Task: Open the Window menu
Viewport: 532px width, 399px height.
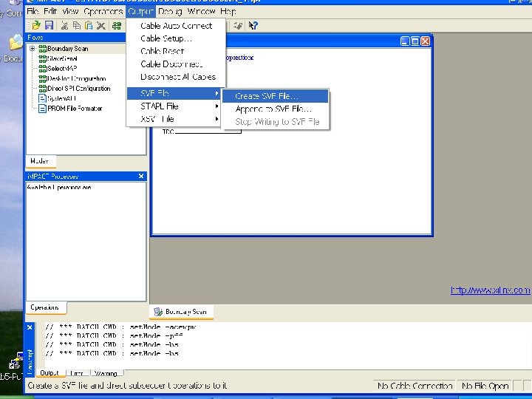Action: point(201,12)
